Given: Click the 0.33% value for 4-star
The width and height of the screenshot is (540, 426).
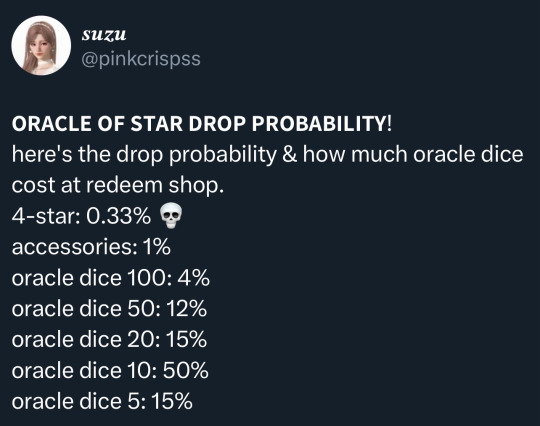Looking at the screenshot, I should (x=118, y=216).
